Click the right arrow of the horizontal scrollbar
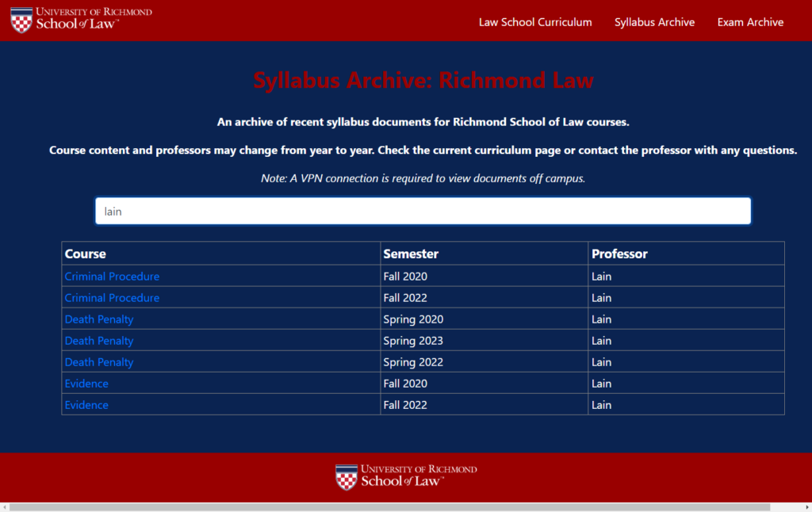This screenshot has width=812, height=512. 807,507
